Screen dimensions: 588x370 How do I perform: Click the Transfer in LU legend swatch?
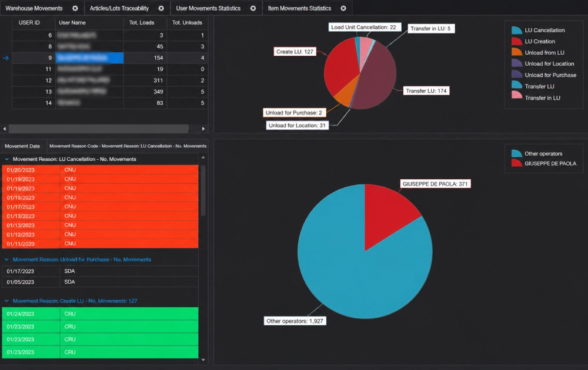517,96
